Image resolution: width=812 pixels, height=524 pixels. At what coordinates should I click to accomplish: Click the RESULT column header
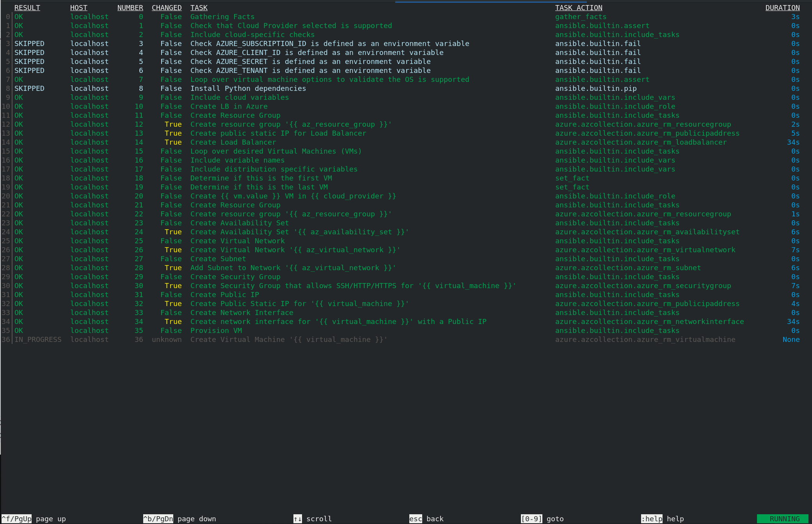27,8
